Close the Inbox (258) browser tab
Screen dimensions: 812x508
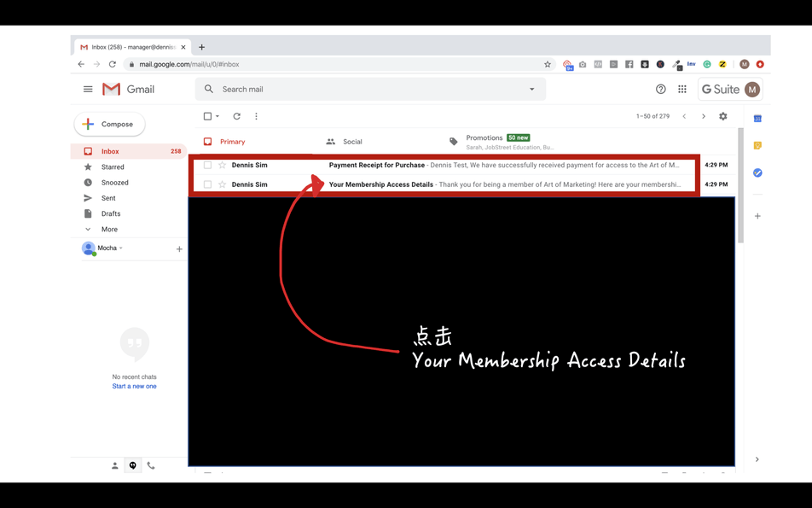[183, 47]
